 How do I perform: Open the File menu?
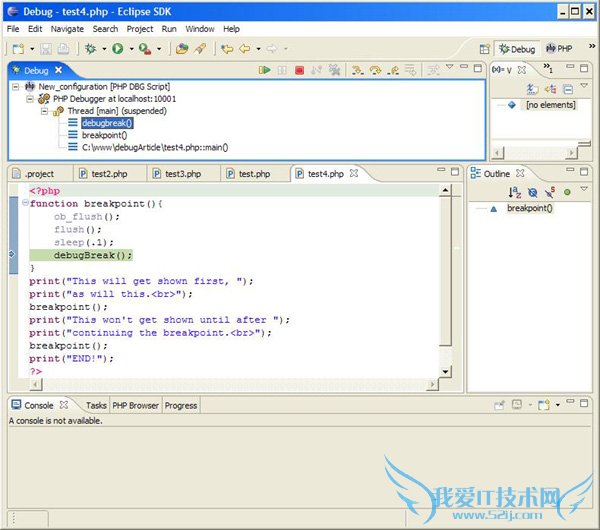click(13, 29)
